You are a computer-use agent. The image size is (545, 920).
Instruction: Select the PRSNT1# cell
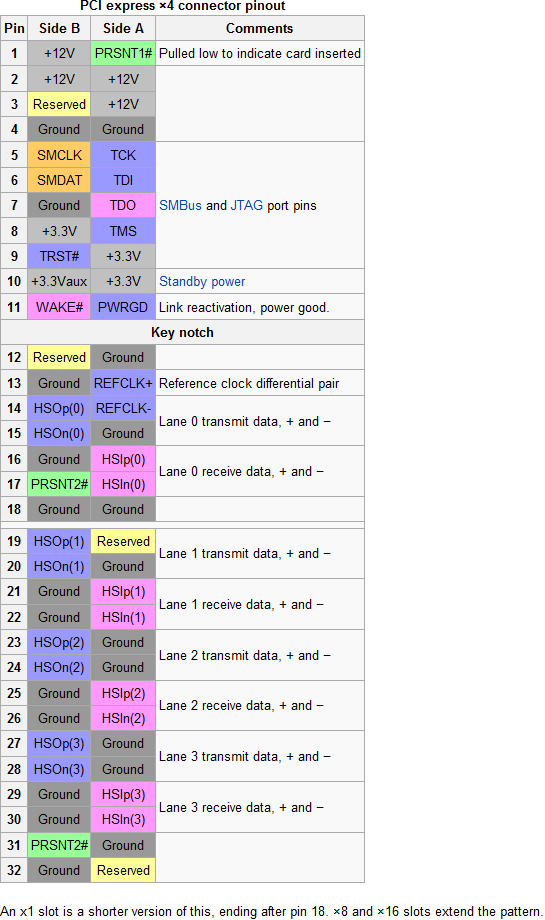pyautogui.click(x=123, y=53)
